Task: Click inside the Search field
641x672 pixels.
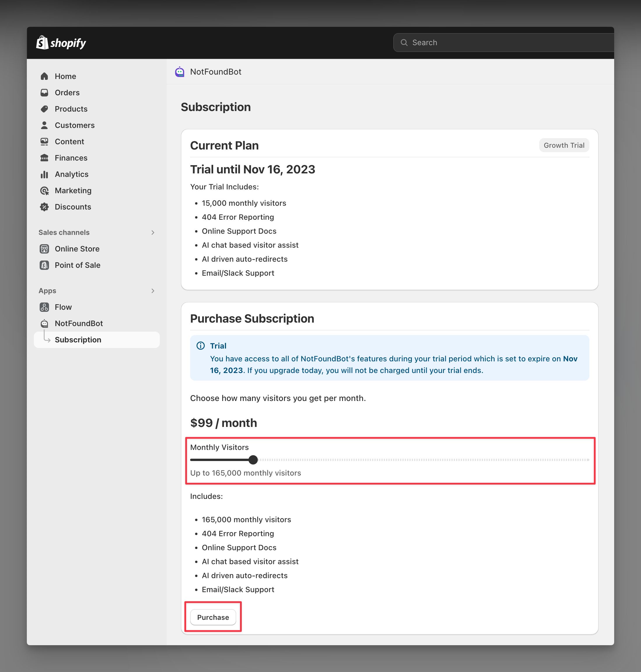Action: (x=503, y=42)
